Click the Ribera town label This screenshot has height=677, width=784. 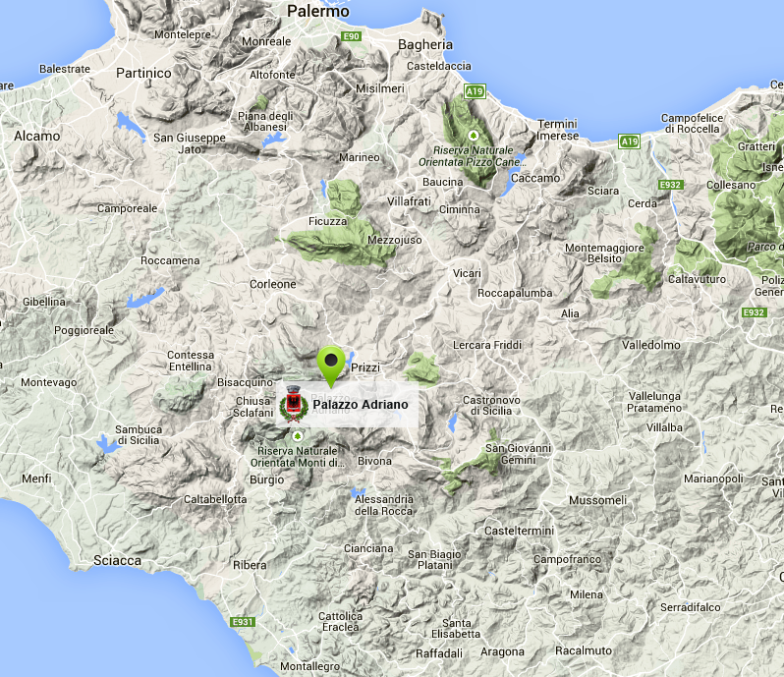click(250, 565)
